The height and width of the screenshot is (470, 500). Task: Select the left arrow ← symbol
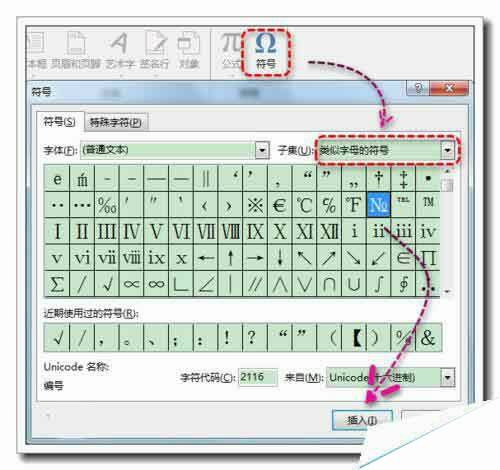click(206, 258)
